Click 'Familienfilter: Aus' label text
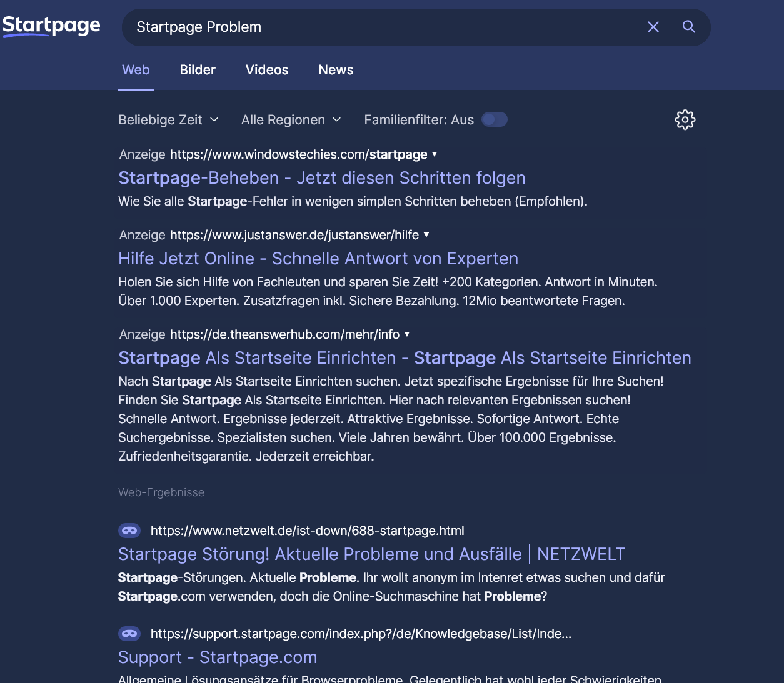Screen dimensions: 784x683 coord(419,119)
